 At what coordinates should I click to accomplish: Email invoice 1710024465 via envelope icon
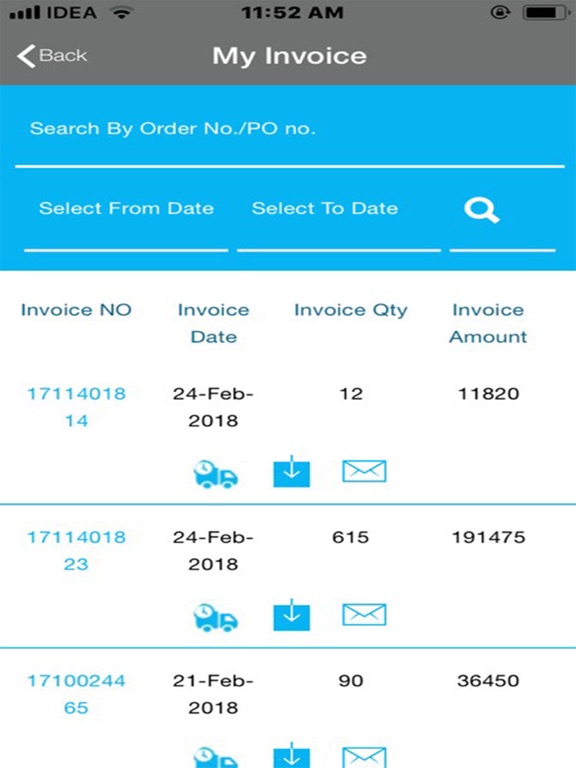tap(364, 757)
